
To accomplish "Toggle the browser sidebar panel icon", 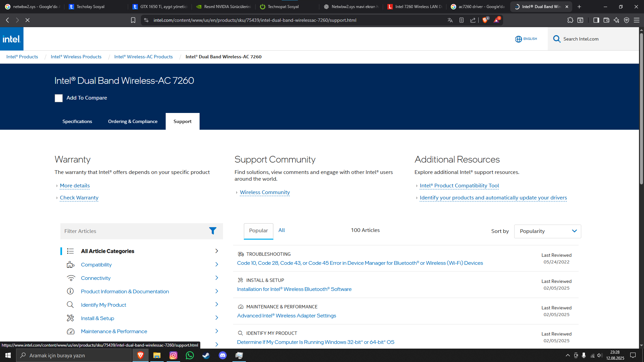I will click(x=596, y=20).
